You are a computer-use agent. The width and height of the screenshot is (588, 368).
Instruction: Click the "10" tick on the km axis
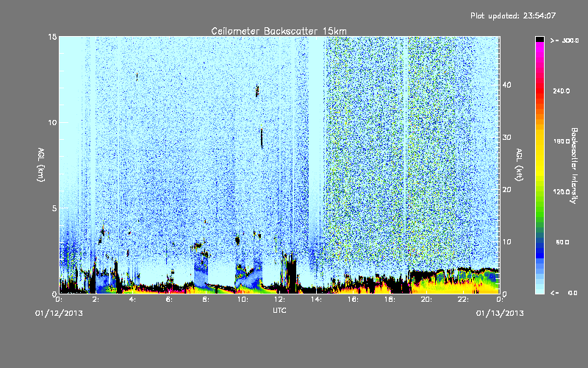click(52, 123)
